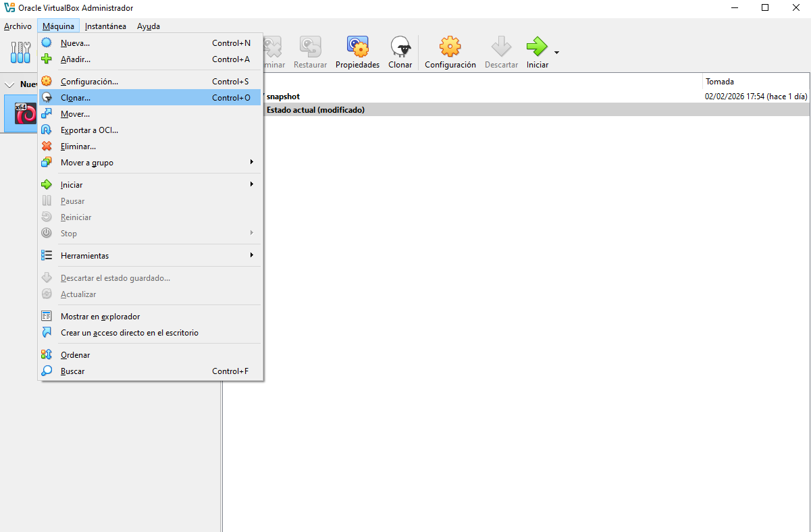The height and width of the screenshot is (532, 811).
Task: Click the red X Eliminar icon
Action: pyautogui.click(x=47, y=146)
